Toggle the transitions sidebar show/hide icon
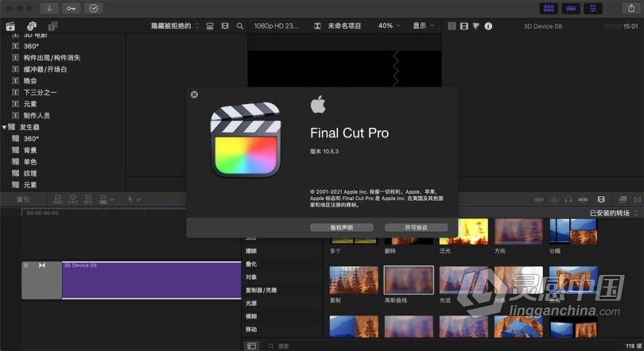The height and width of the screenshot is (351, 644). pos(252,346)
